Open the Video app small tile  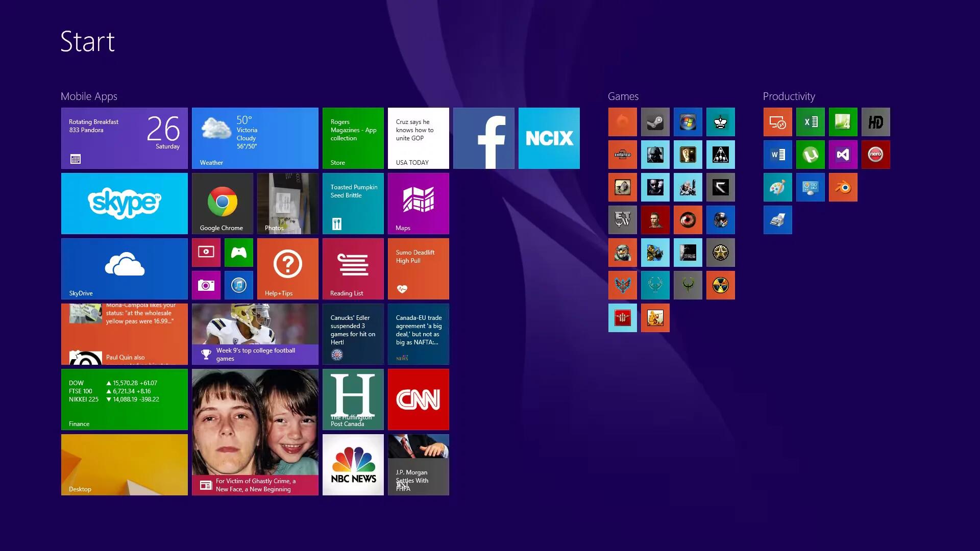coord(206,253)
